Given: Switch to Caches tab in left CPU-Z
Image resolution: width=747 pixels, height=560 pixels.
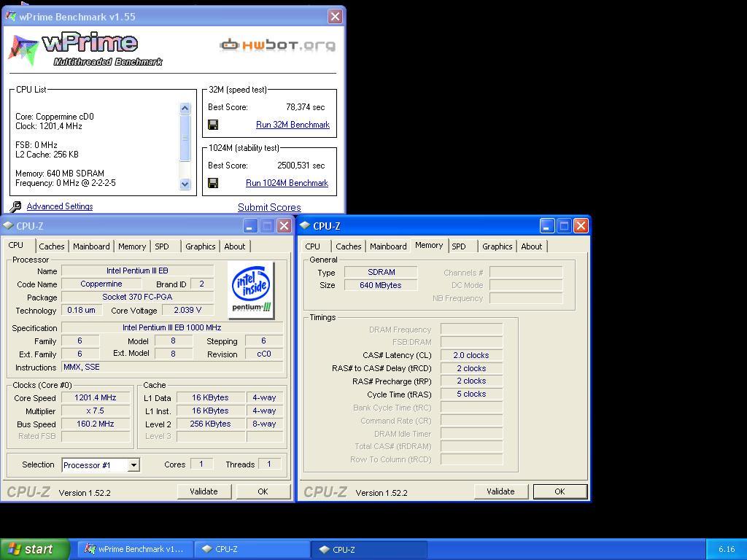Looking at the screenshot, I should (x=52, y=246).
